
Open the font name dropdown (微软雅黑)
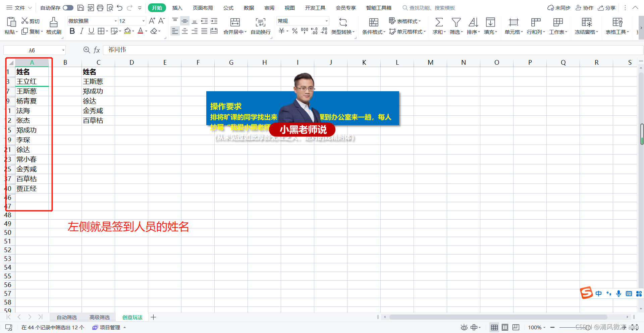[x=116, y=21]
